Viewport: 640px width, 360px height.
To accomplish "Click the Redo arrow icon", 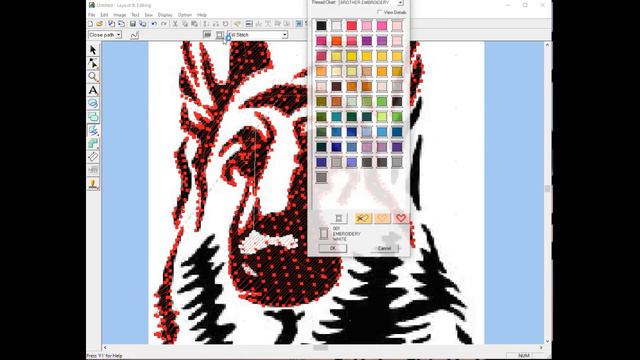I will pyautogui.click(x=164, y=24).
